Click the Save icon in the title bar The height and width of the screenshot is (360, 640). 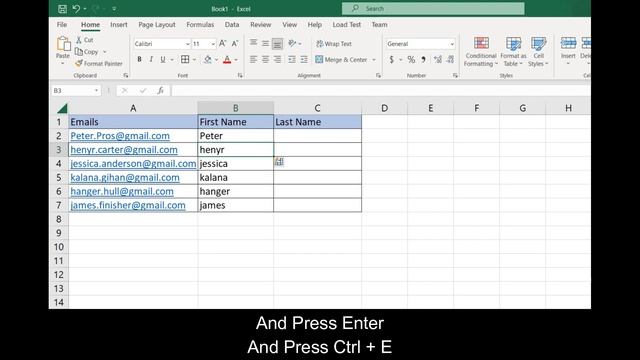tap(62, 9)
